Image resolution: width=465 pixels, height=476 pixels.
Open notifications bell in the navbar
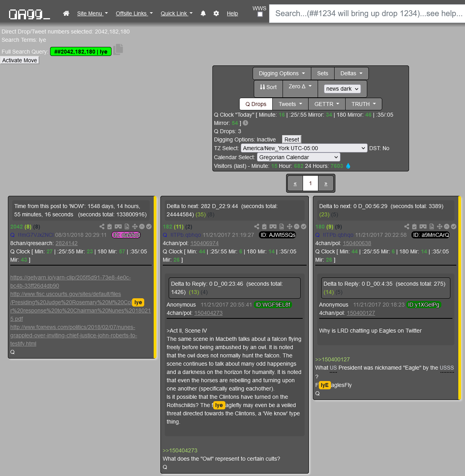[x=203, y=13]
